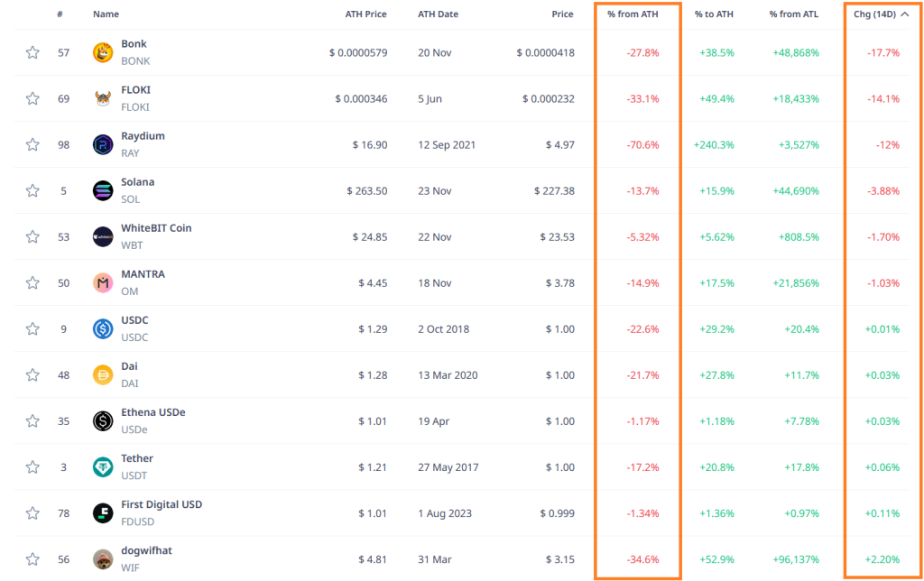Click the MANTRA coin logo icon
This screenshot has width=924, height=581.
tap(103, 283)
